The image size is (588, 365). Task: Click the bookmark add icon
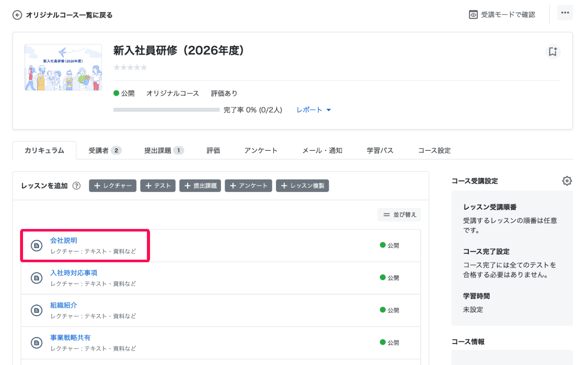(553, 52)
